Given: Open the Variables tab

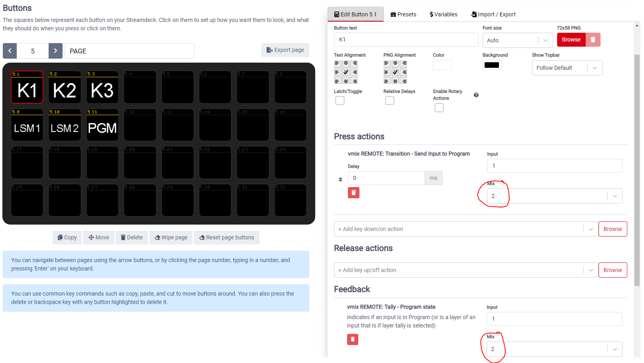Looking at the screenshot, I should [x=444, y=14].
